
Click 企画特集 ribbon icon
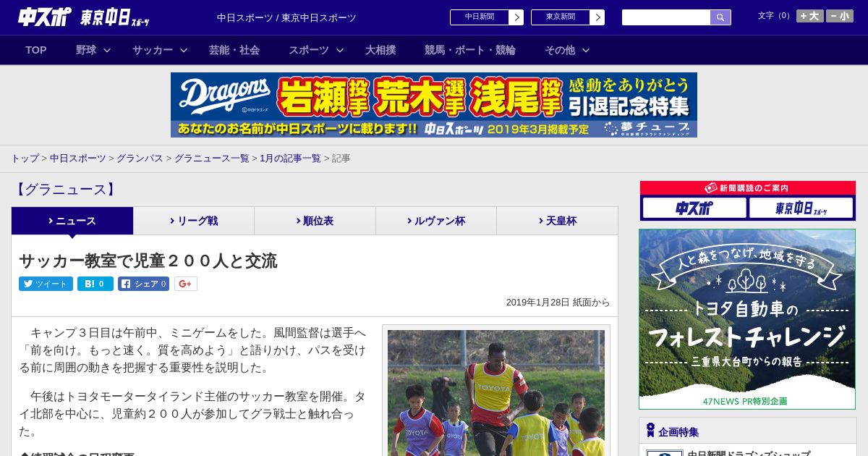pyautogui.click(x=650, y=431)
